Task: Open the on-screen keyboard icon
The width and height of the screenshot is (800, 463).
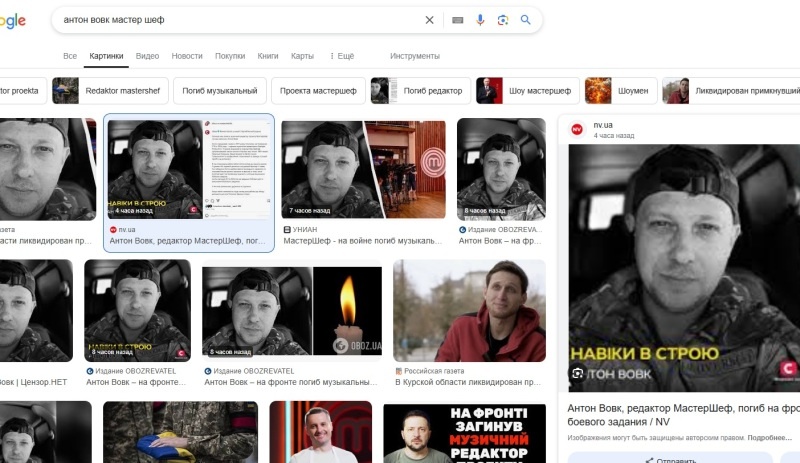Action: 458,20
